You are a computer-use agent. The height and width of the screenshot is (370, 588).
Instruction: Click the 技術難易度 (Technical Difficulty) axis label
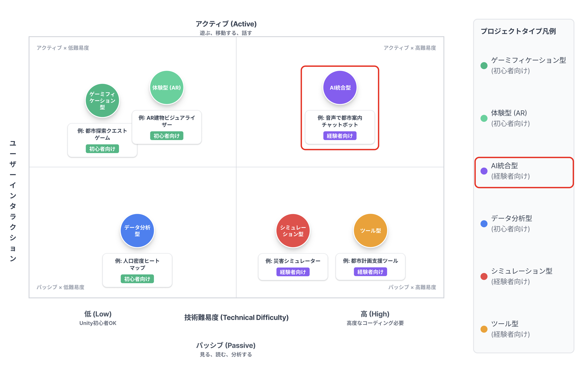pyautogui.click(x=236, y=317)
